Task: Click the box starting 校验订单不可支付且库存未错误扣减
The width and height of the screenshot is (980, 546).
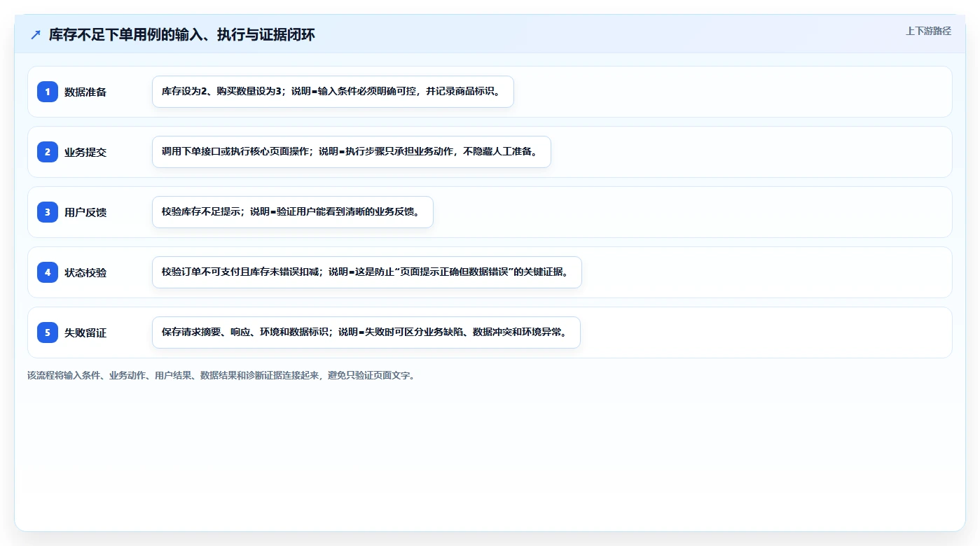Action: [x=367, y=272]
